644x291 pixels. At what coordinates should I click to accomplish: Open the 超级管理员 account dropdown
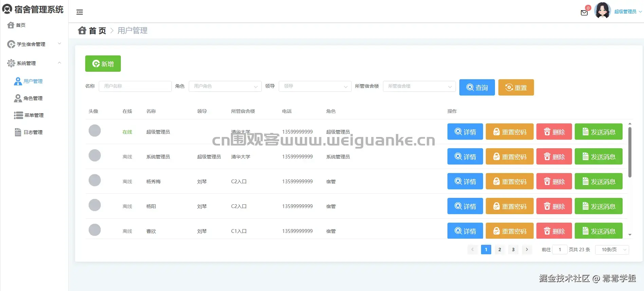coord(628,12)
